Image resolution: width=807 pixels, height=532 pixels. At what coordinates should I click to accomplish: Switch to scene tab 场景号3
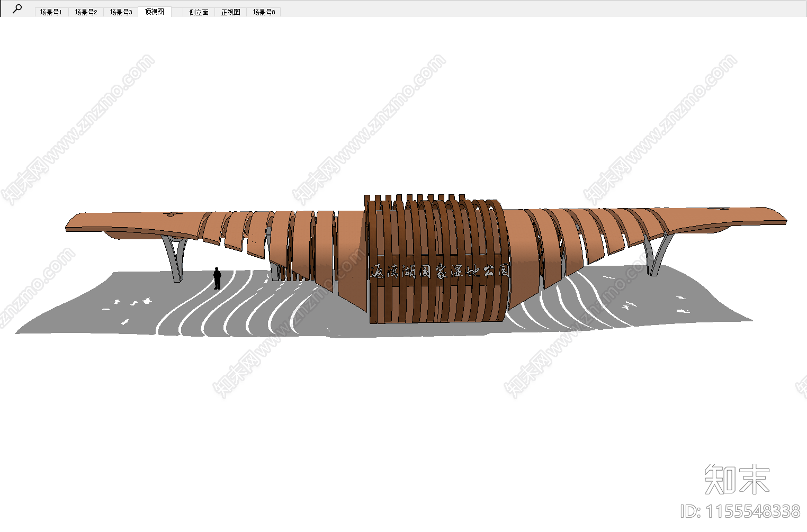121,12
